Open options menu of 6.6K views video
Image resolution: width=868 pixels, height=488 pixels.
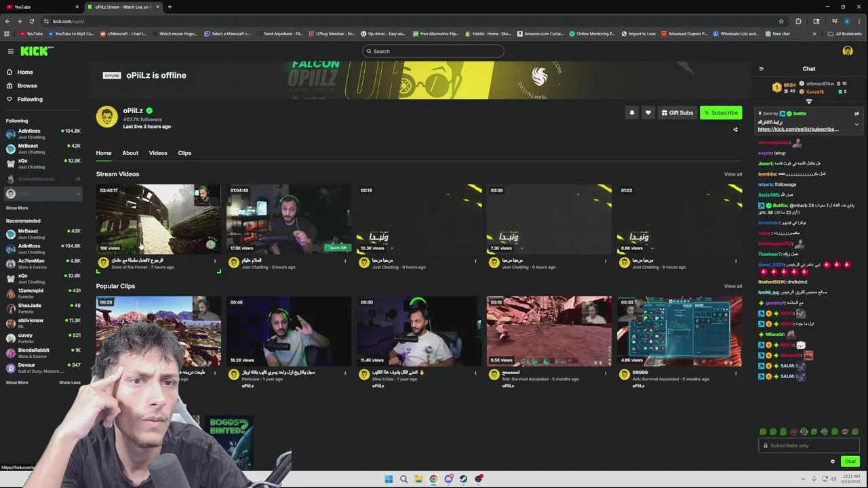[736, 260]
